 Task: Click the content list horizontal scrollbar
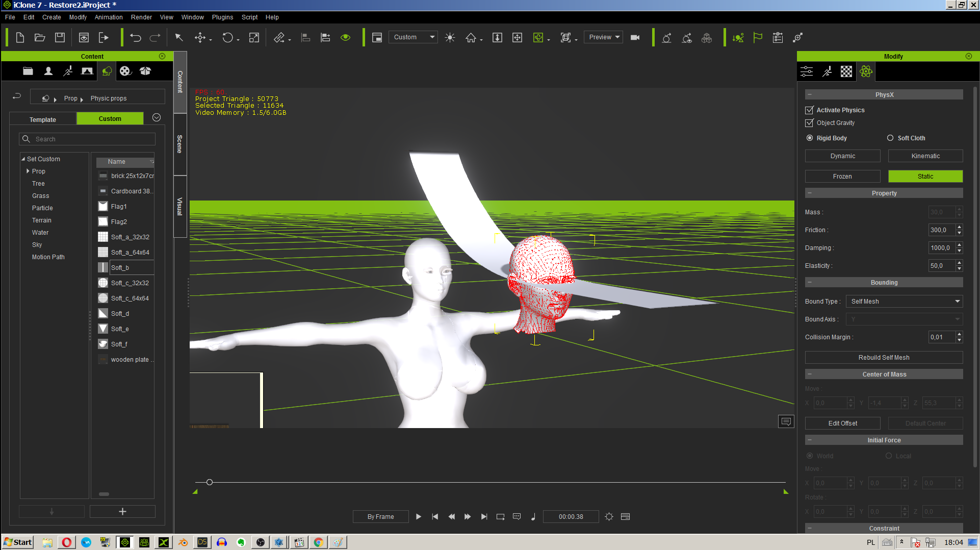point(104,494)
